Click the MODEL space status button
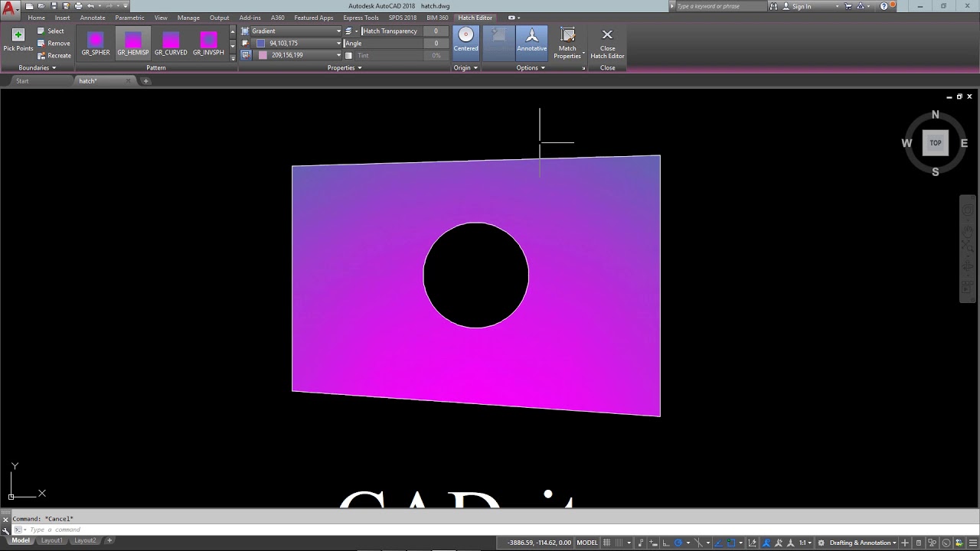Image resolution: width=980 pixels, height=551 pixels. 587,543
